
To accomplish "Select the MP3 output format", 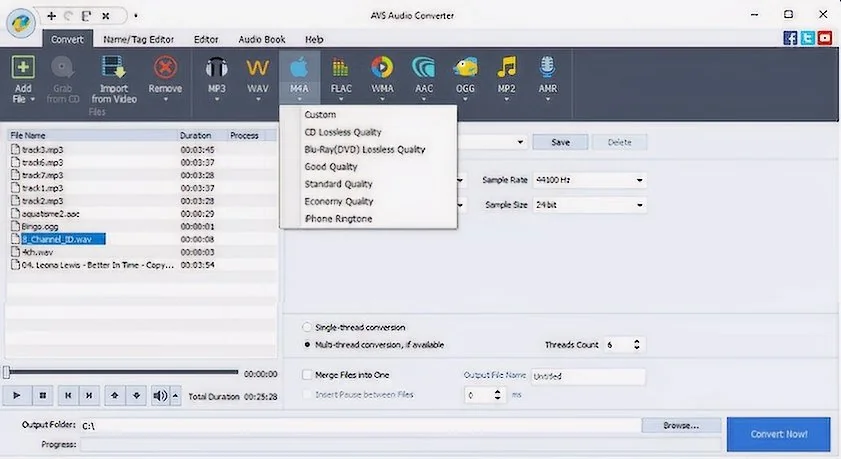I will point(217,75).
